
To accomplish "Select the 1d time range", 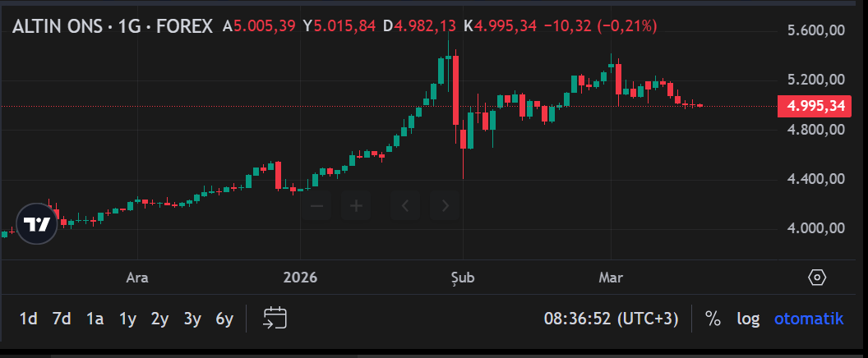I will click(x=28, y=319).
